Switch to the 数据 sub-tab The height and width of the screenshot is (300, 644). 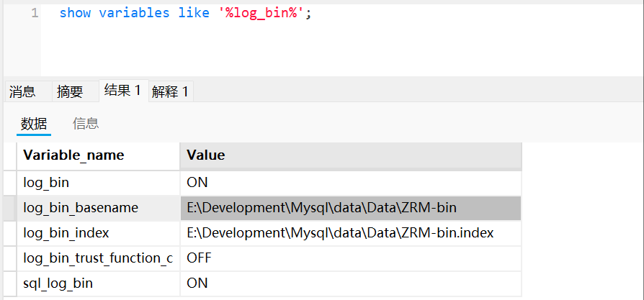pyautogui.click(x=34, y=124)
